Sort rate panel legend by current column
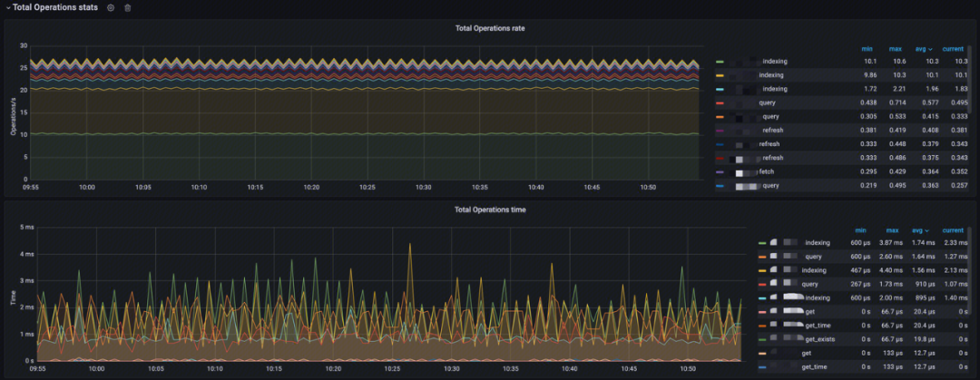Image resolution: width=980 pixels, height=380 pixels. 953,49
